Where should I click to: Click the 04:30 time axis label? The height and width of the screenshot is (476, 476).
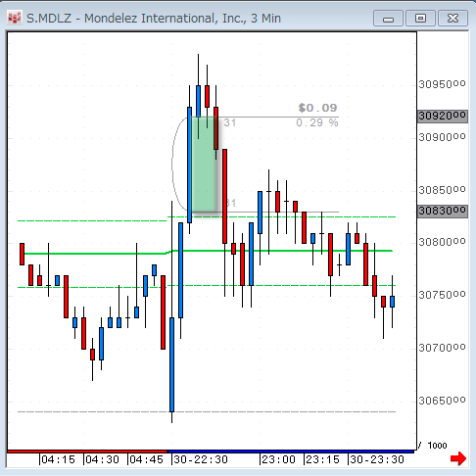pos(102,459)
